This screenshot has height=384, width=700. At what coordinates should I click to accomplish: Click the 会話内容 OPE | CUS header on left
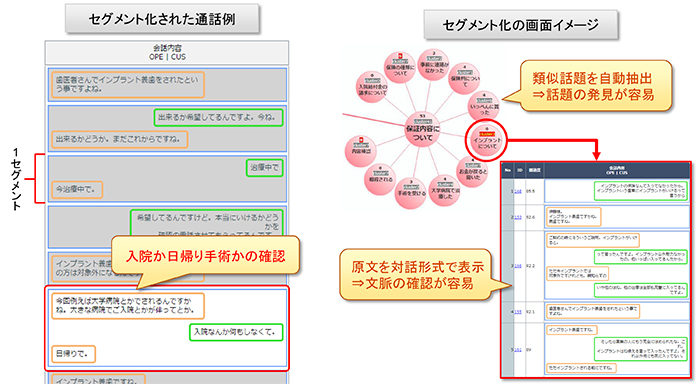[x=167, y=52]
